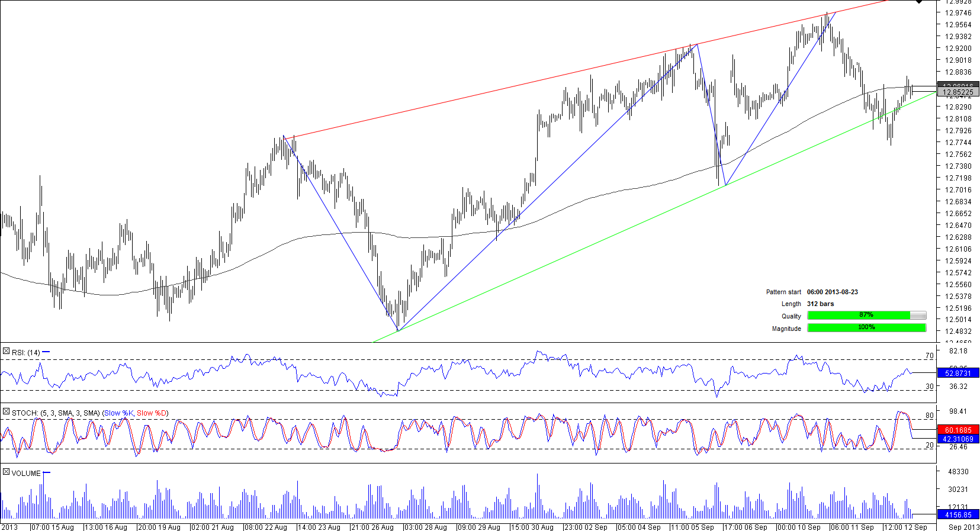Image resolution: width=980 pixels, height=531 pixels.
Task: Click the RSI 70 level label
Action: 929,355
